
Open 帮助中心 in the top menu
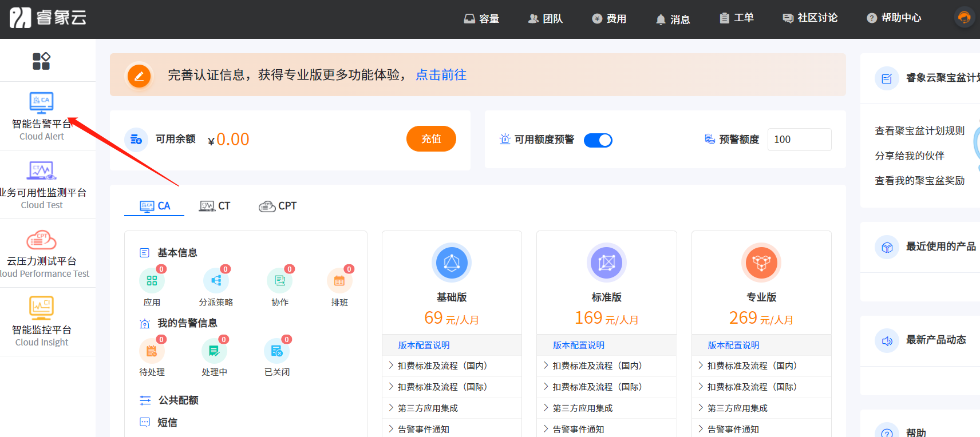pyautogui.click(x=894, y=18)
